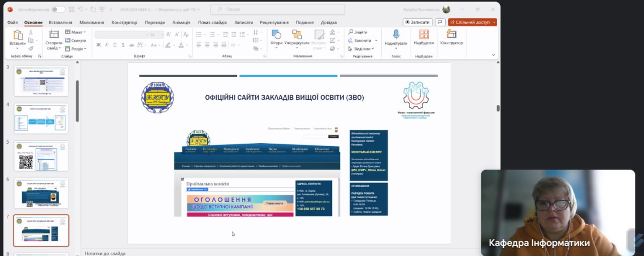Image resolution: width=644 pixels, height=256 pixels.
Task: Click the Пошук search field
Action: 278,10
